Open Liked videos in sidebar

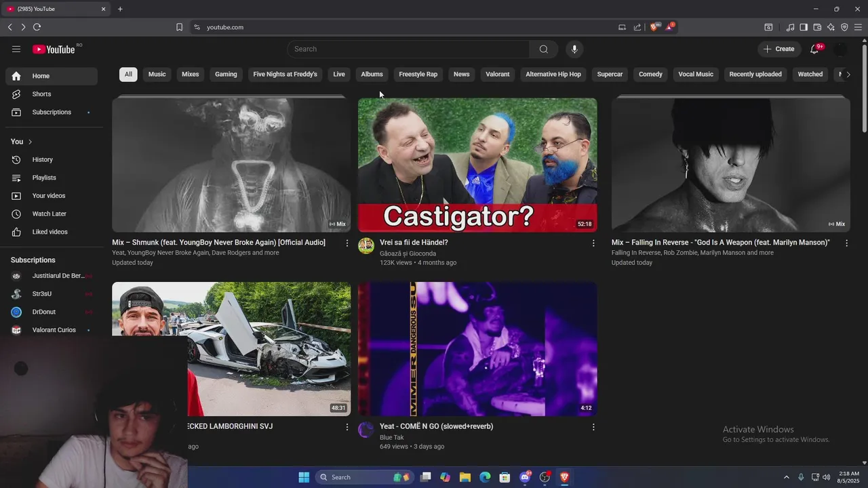tap(52, 232)
